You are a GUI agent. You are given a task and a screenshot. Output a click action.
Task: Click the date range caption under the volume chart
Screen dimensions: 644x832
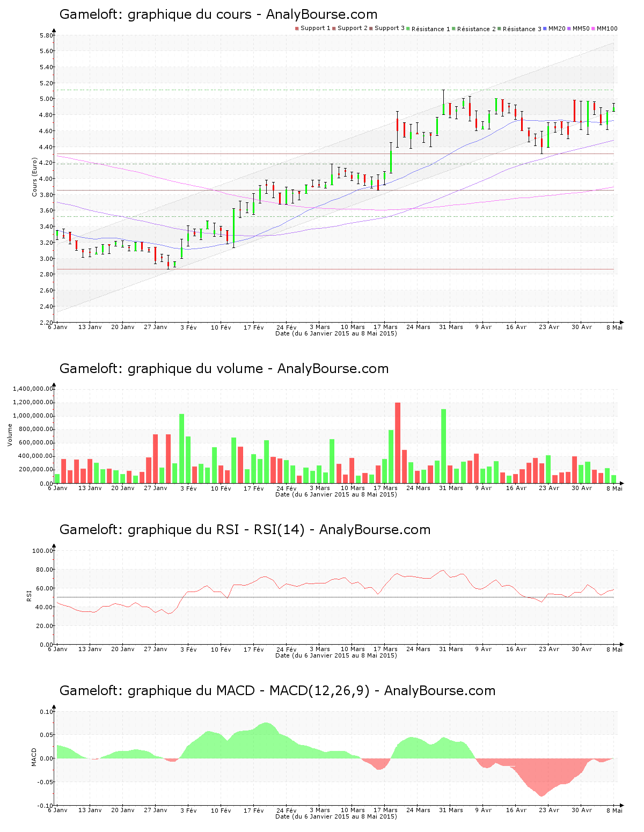tap(336, 494)
